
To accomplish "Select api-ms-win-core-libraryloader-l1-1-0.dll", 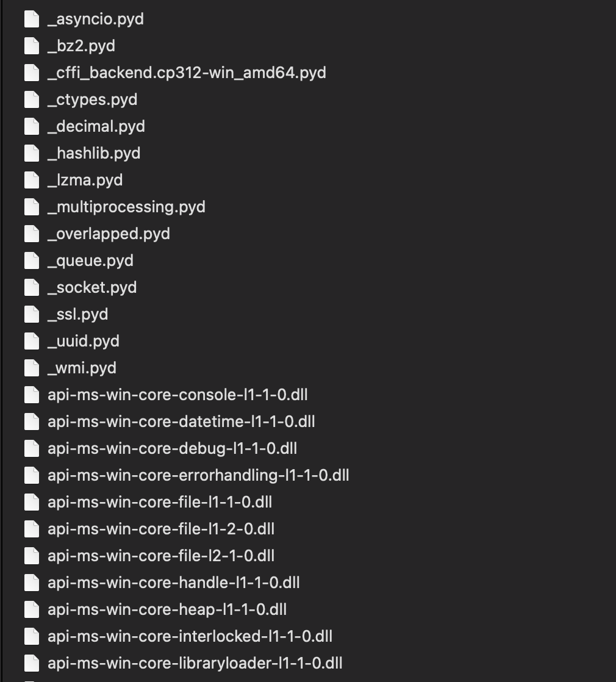I will click(x=195, y=663).
